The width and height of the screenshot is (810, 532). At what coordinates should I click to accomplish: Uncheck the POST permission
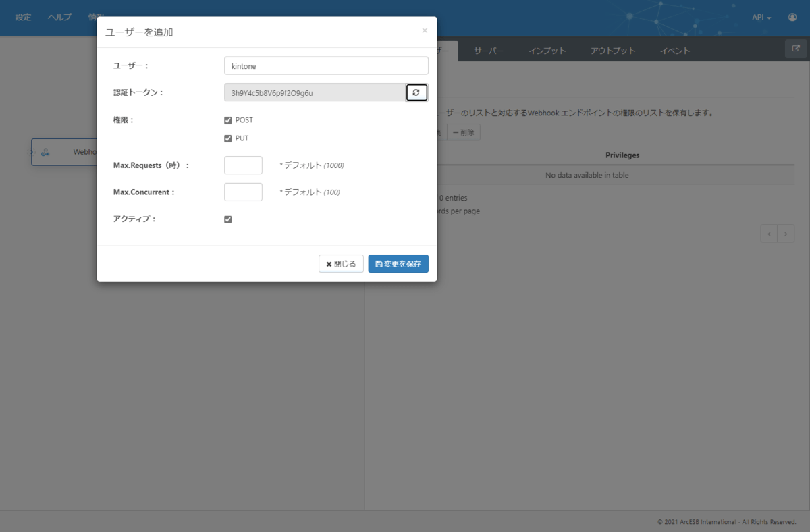[x=227, y=119]
